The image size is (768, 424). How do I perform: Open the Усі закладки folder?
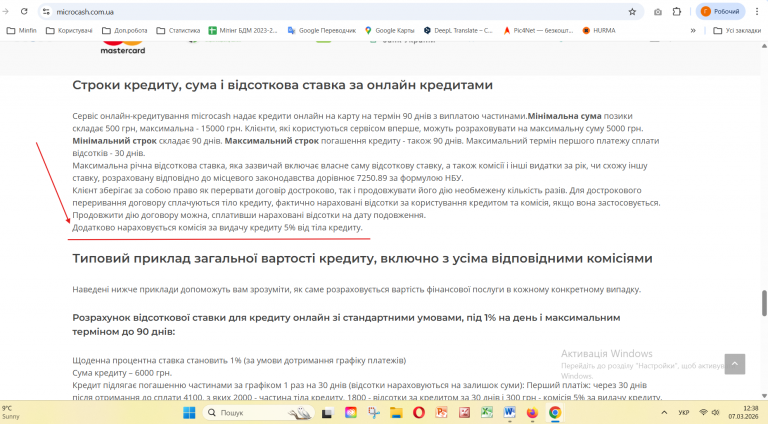click(737, 30)
